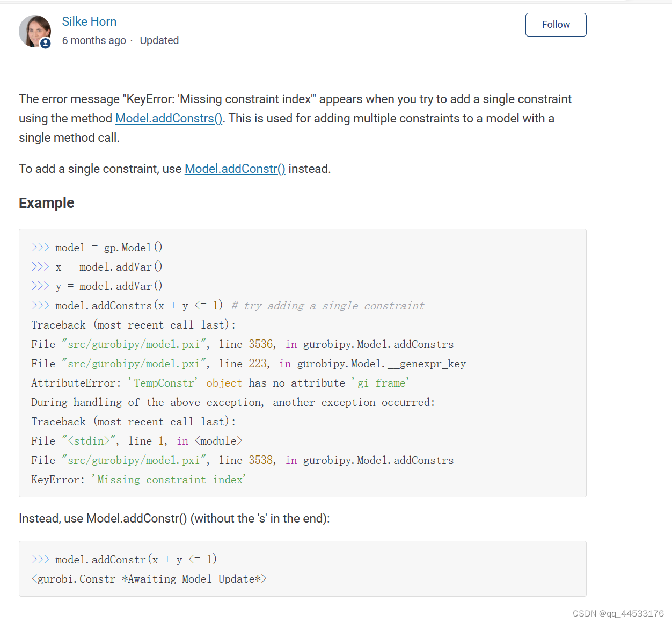Click the TempConstr text in the AttributeError line
672x623 pixels.
(x=164, y=383)
